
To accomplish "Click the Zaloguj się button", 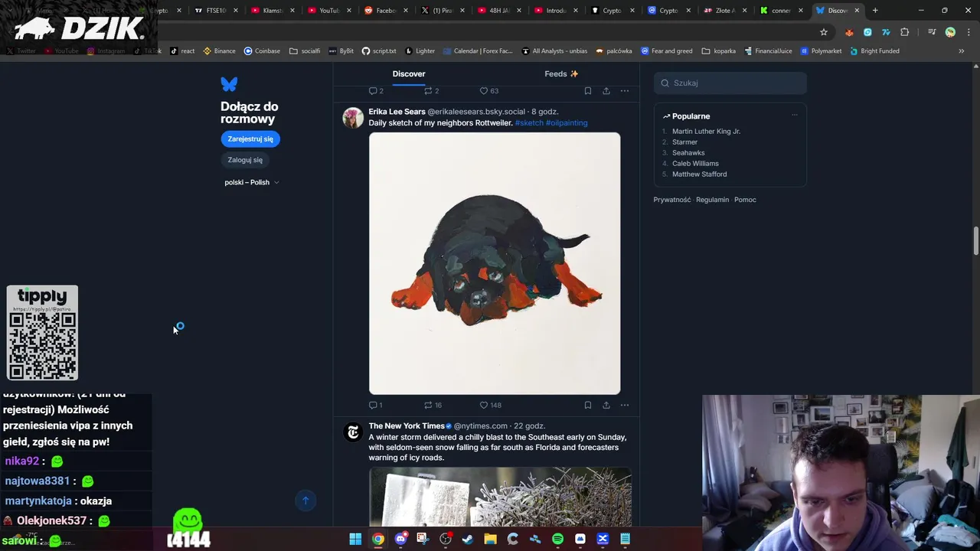I will point(245,160).
